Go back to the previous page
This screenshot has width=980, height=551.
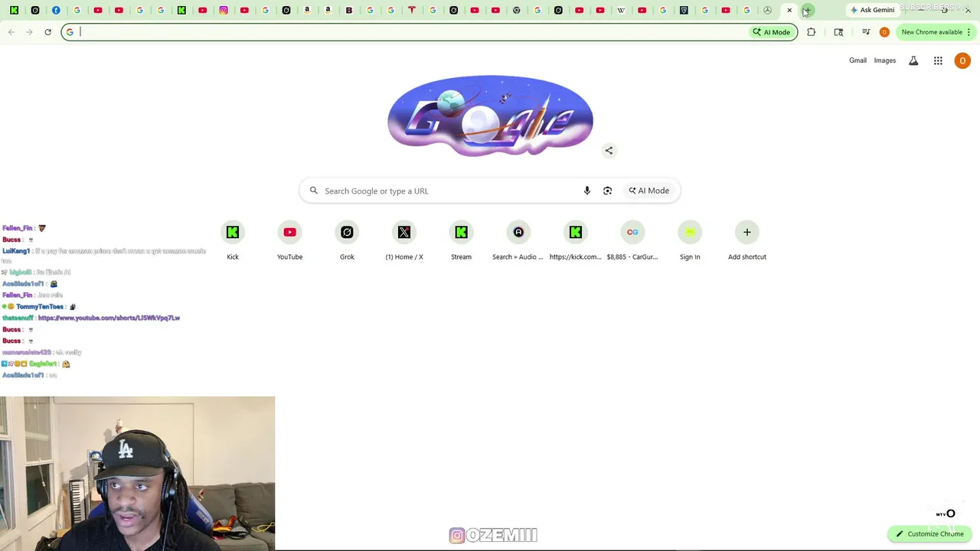[x=11, y=32]
